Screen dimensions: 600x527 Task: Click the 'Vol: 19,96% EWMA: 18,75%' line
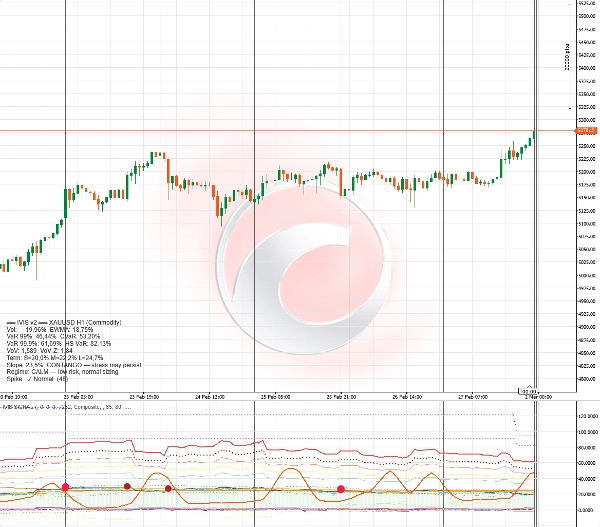[50, 330]
